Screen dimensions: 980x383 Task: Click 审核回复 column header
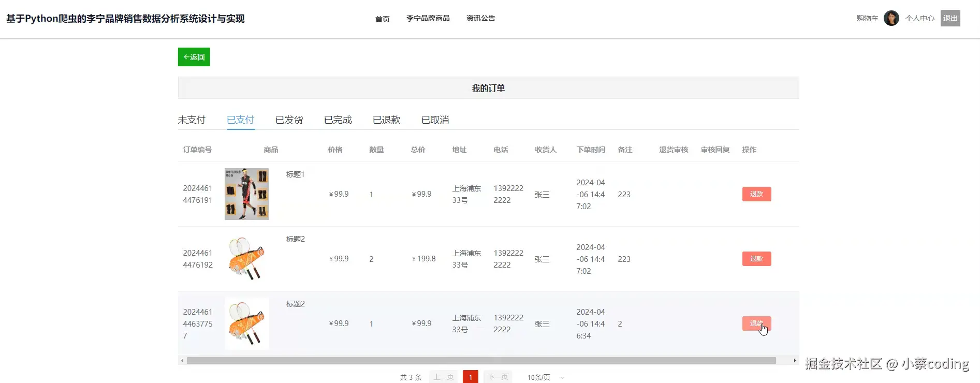[x=715, y=150]
